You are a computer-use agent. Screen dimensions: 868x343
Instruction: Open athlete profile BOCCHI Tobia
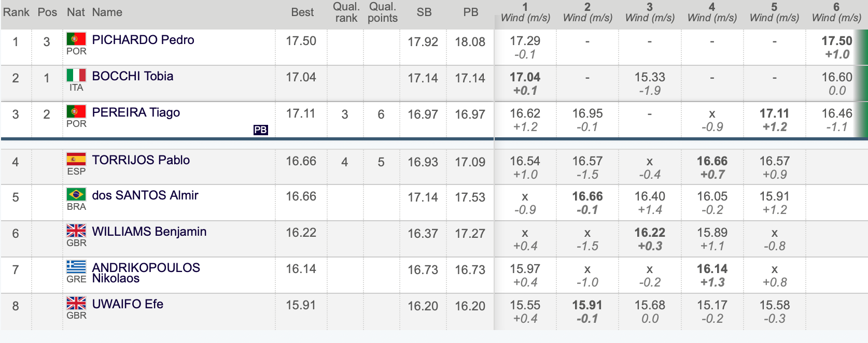coord(133,76)
